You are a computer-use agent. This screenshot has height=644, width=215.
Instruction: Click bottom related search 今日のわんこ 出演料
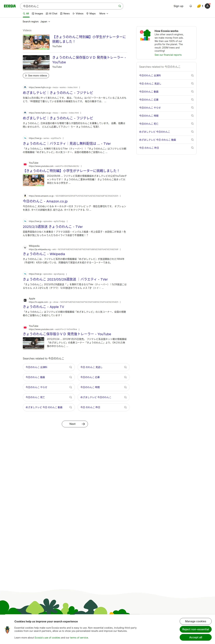tap(49, 367)
